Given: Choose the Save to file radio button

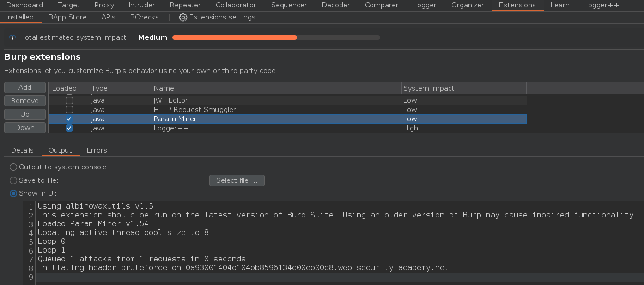Looking at the screenshot, I should (x=13, y=180).
